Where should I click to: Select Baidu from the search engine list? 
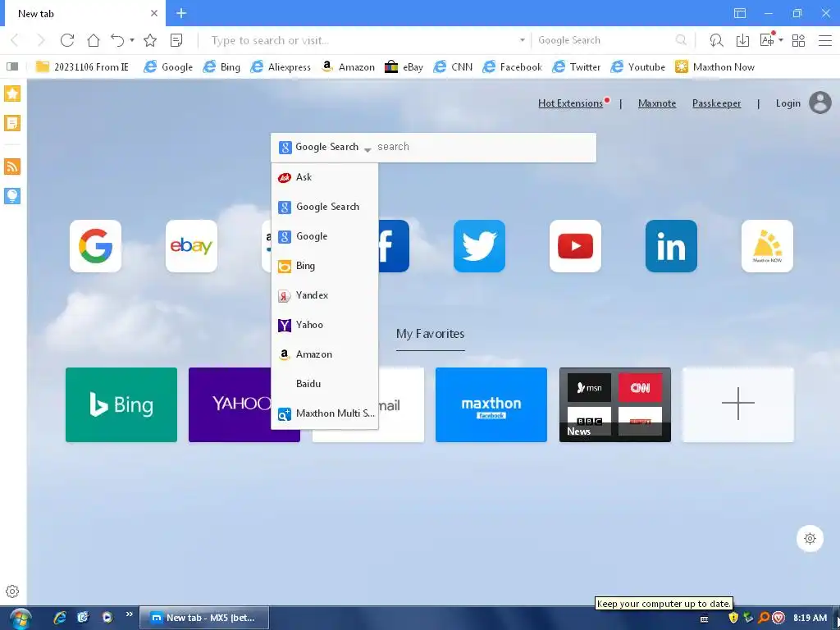point(325,384)
